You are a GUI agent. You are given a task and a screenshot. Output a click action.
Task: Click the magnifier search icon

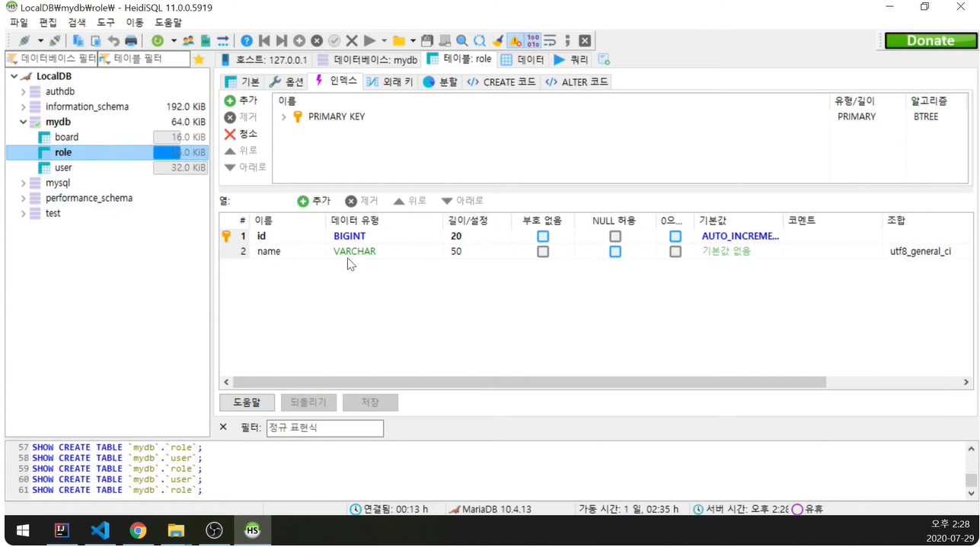point(462,40)
